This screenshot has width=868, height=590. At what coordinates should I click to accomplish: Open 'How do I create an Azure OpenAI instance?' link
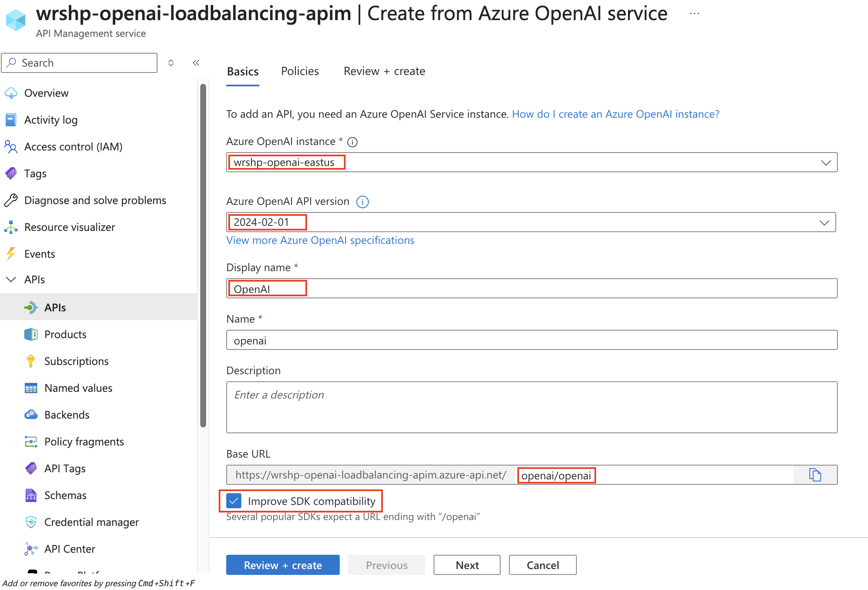pos(616,114)
